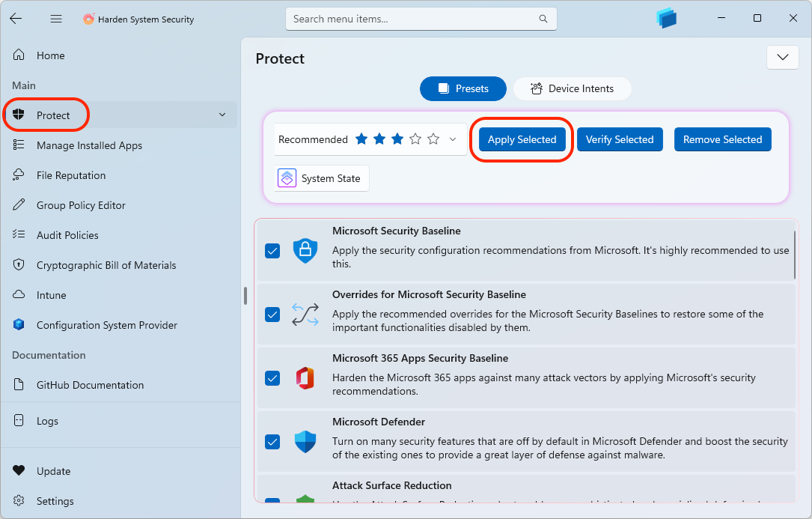Go to Group Policy Editor
This screenshot has width=812, height=519.
click(120, 204)
